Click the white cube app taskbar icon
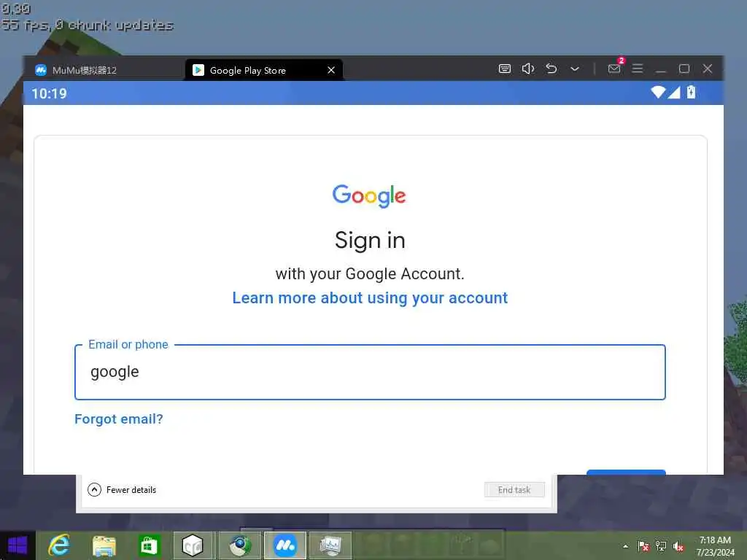747x560 pixels. click(193, 545)
